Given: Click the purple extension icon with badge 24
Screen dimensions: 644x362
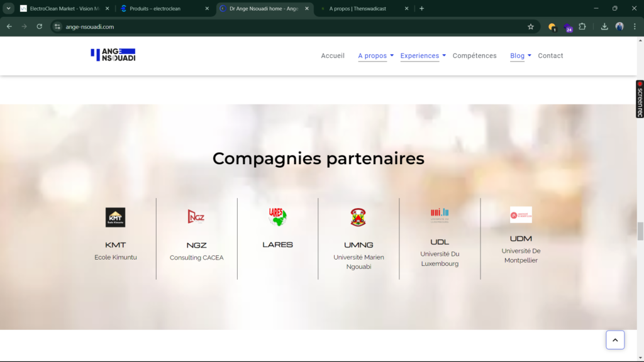Looking at the screenshot, I should pos(568,28).
